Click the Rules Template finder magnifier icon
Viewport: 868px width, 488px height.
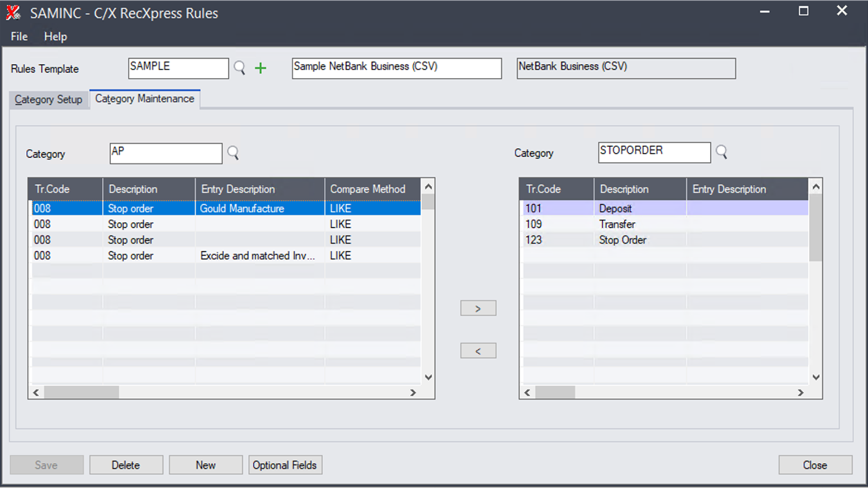click(x=239, y=68)
